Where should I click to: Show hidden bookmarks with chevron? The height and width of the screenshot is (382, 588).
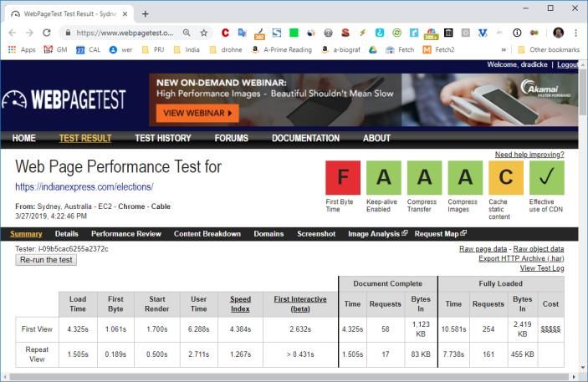tap(504, 49)
